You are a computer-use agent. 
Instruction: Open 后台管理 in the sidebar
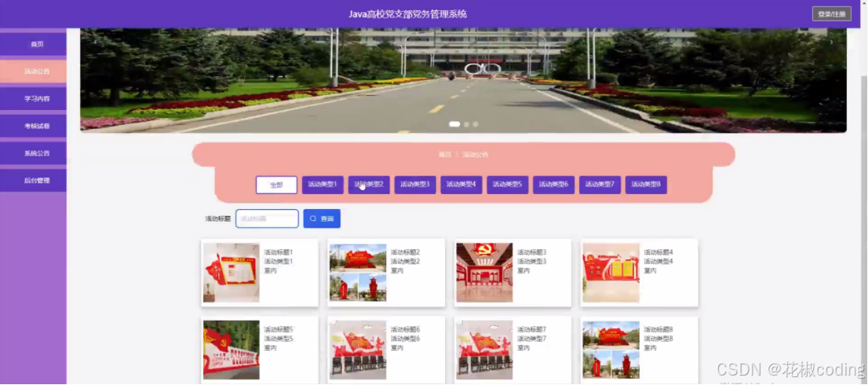(33, 181)
